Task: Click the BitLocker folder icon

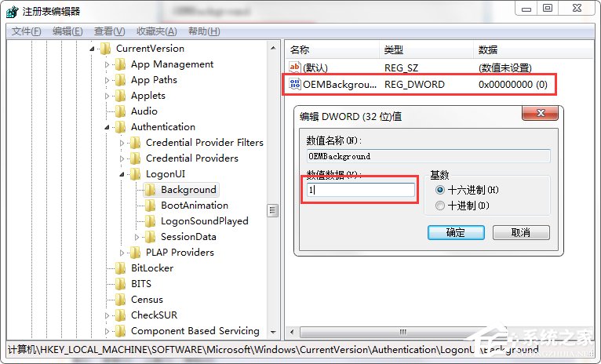Action: (120, 268)
